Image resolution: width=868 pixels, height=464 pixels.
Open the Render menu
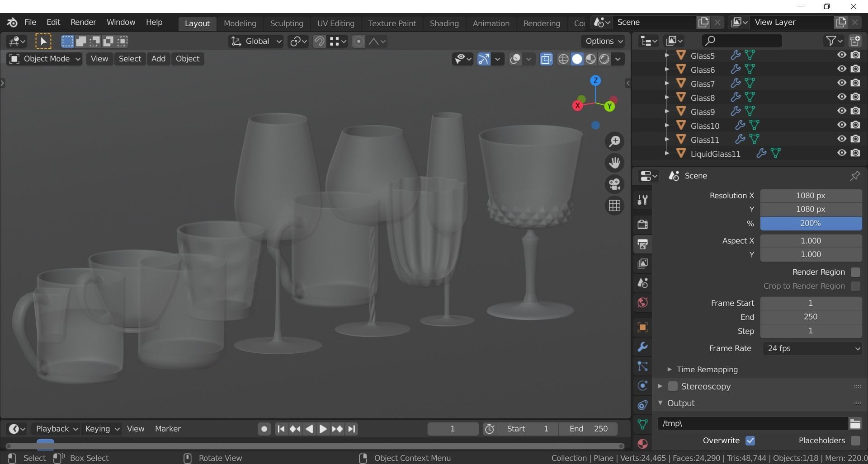[83, 22]
